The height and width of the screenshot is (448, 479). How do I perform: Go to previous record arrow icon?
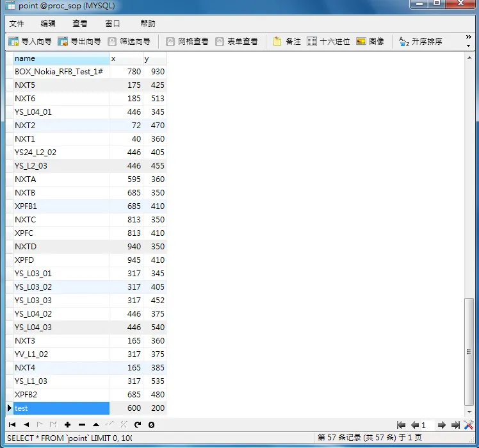[26, 424]
